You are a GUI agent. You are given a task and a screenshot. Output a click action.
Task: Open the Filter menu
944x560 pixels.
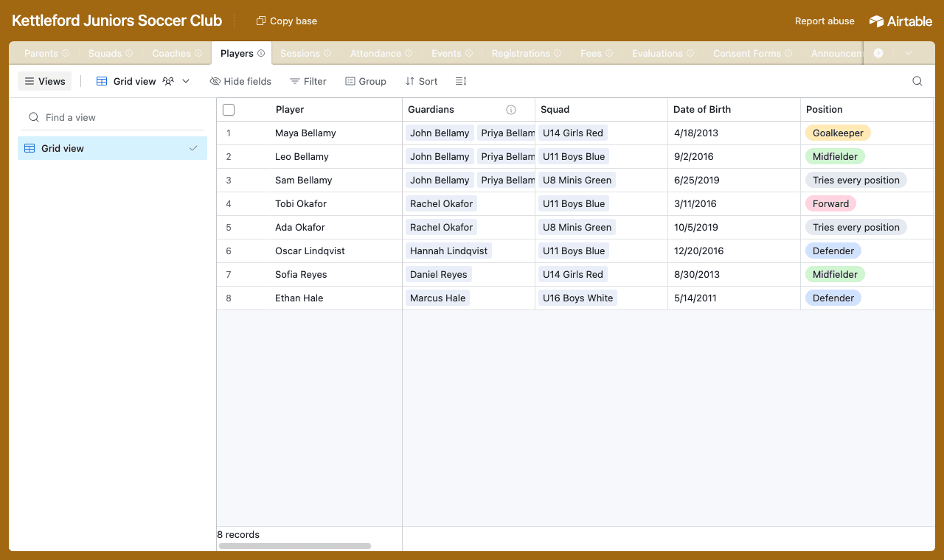click(308, 81)
